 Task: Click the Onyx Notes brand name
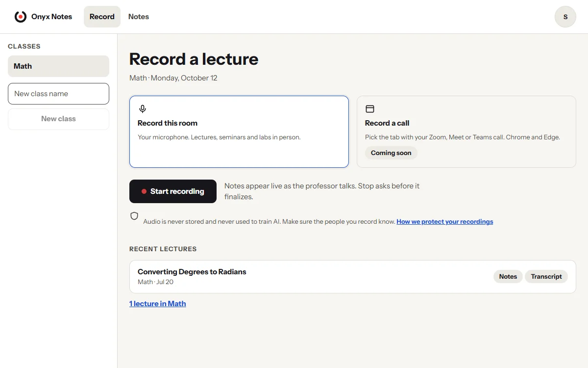point(51,17)
